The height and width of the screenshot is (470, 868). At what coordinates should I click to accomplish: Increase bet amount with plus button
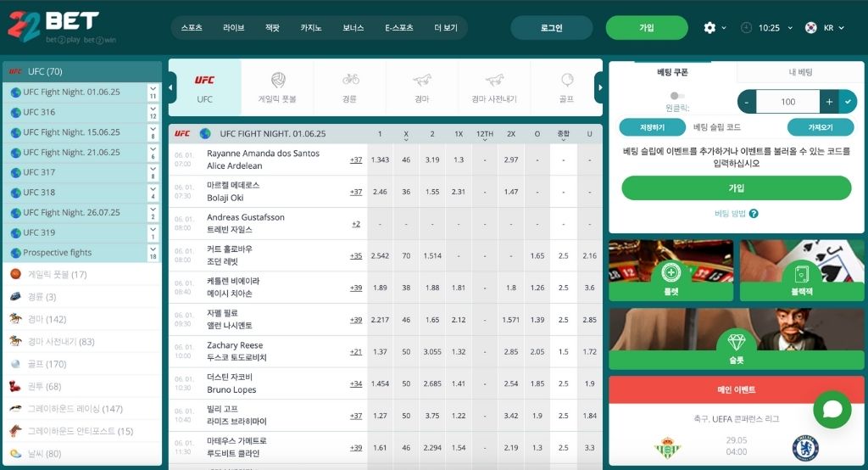click(829, 102)
